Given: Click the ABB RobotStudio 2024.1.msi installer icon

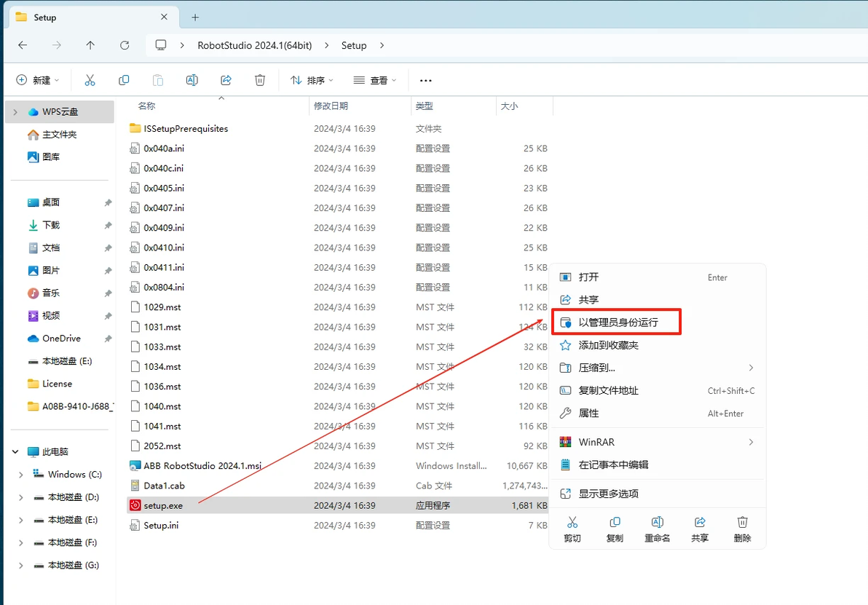Looking at the screenshot, I should point(135,465).
